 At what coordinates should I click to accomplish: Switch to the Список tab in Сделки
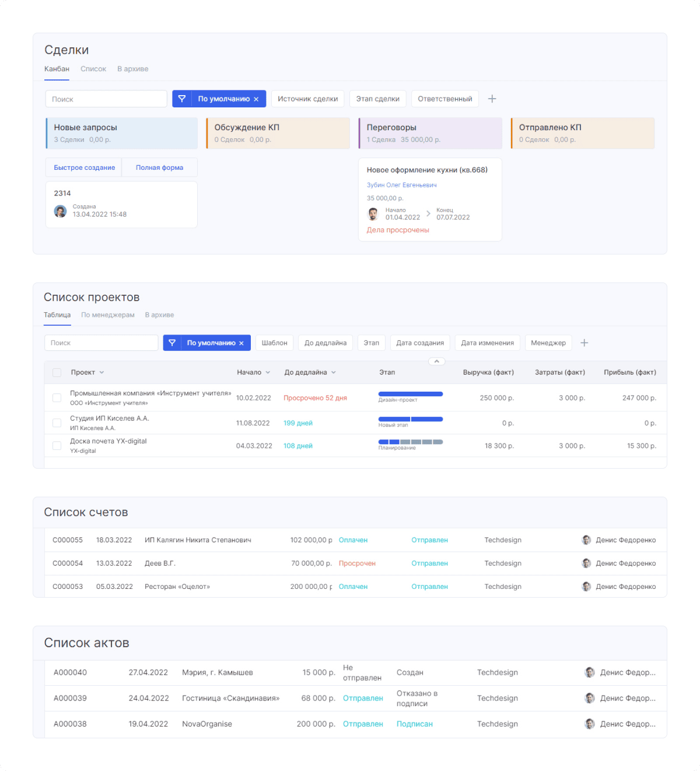[93, 69]
